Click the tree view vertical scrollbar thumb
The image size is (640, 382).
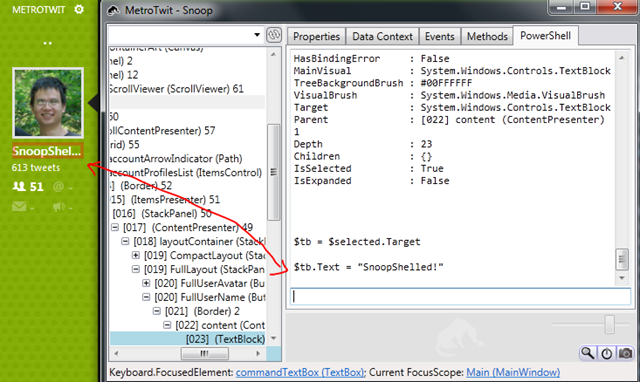[x=273, y=172]
